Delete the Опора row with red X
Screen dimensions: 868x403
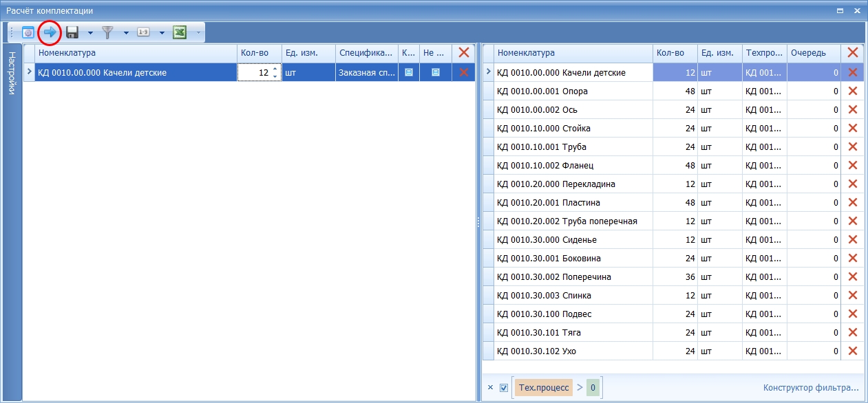point(852,91)
